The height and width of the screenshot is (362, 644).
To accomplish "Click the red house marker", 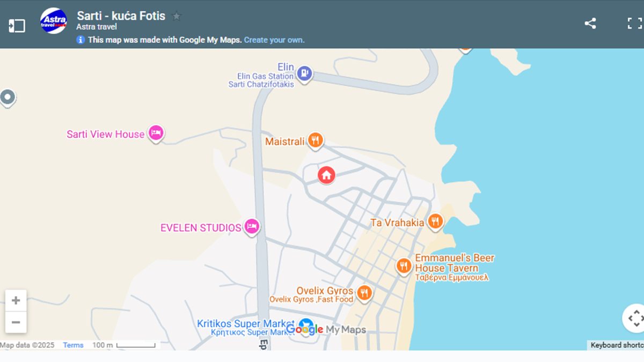I will 326,174.
